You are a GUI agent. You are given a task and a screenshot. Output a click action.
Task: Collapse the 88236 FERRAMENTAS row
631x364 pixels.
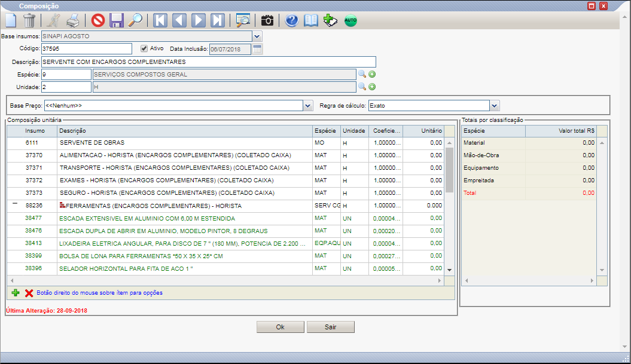(x=15, y=204)
